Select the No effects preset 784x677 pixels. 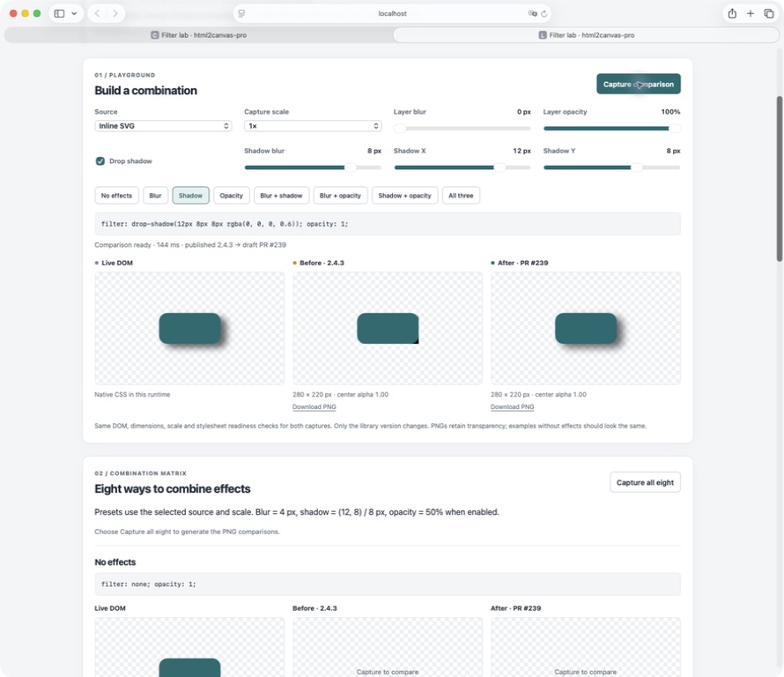[x=116, y=196]
